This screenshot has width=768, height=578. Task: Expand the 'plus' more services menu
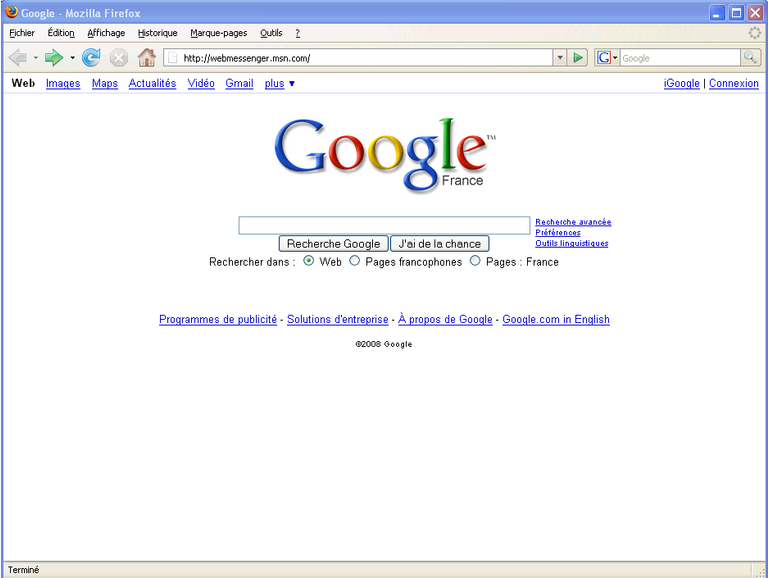280,83
